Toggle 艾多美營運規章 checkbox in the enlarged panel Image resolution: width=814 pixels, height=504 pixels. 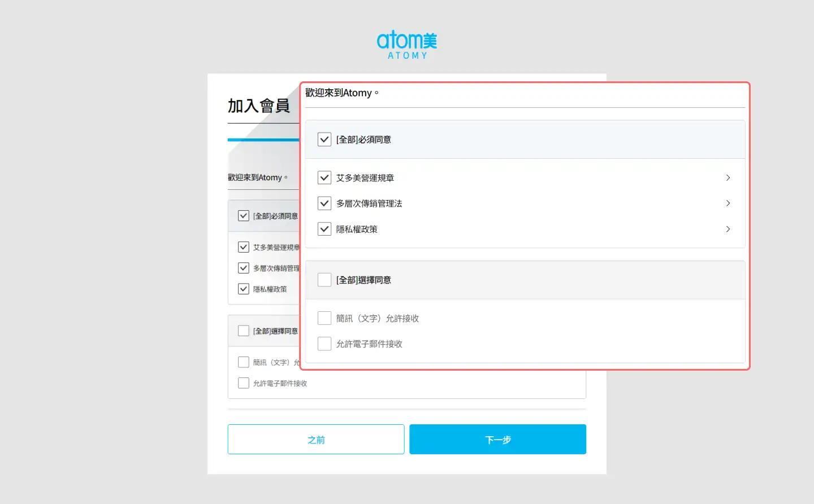324,178
